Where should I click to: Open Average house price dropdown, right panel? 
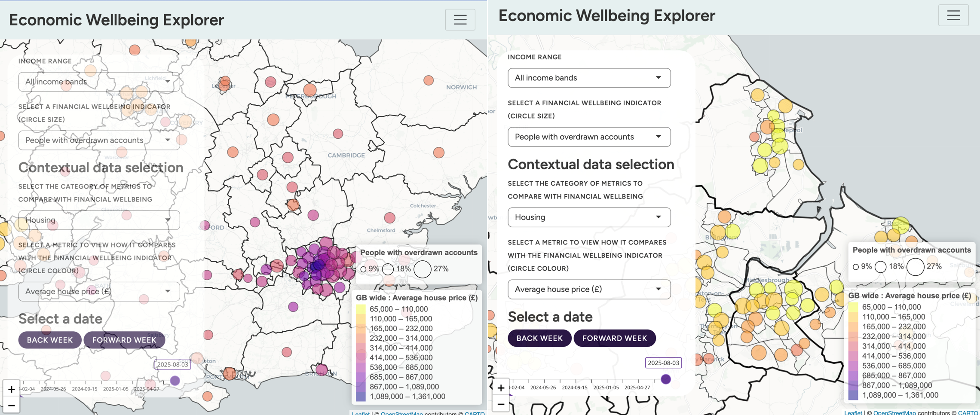coord(589,289)
